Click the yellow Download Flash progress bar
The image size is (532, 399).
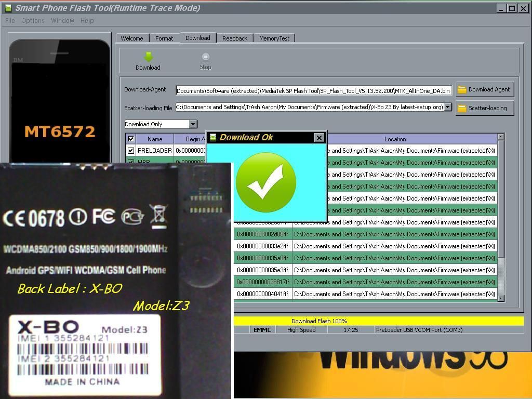tap(378, 321)
